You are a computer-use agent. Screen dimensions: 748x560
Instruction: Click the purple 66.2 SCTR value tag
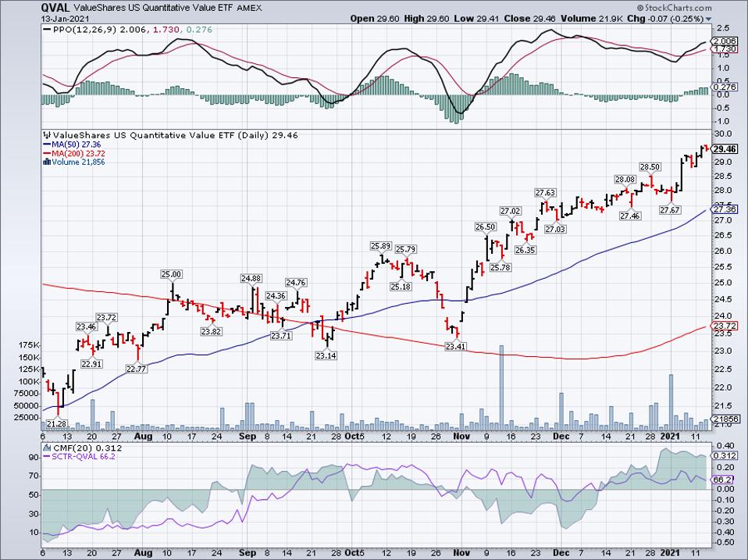[x=723, y=480]
